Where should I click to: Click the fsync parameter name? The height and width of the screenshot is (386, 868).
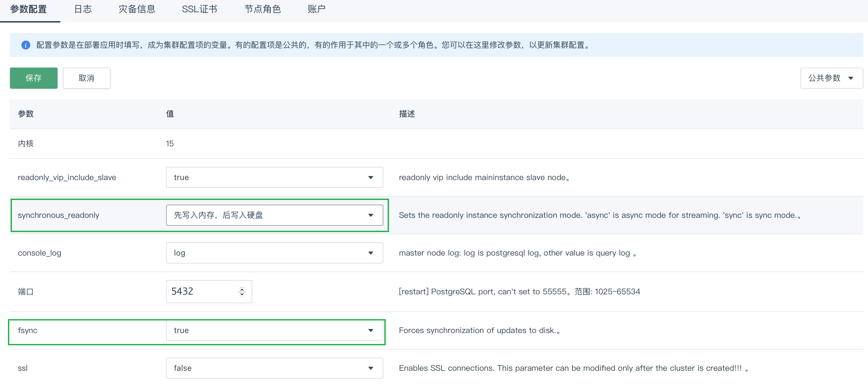tap(27, 330)
